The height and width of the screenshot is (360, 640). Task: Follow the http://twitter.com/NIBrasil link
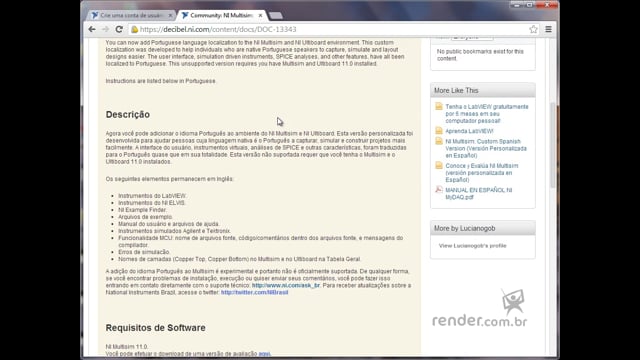click(255, 292)
